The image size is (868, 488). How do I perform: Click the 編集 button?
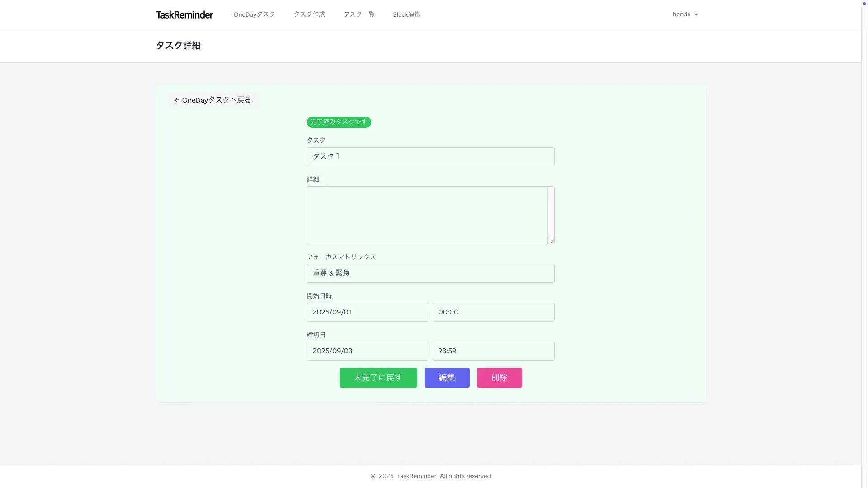[447, 378]
